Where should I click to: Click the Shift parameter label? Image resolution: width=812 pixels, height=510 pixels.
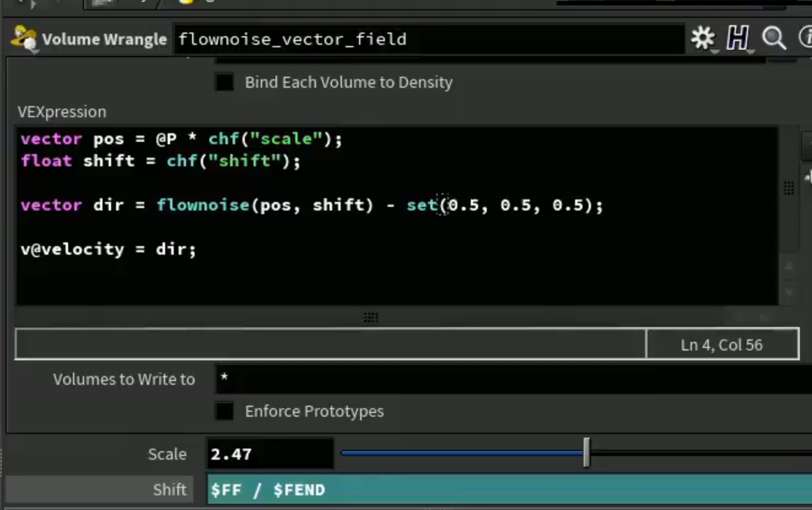pyautogui.click(x=169, y=490)
